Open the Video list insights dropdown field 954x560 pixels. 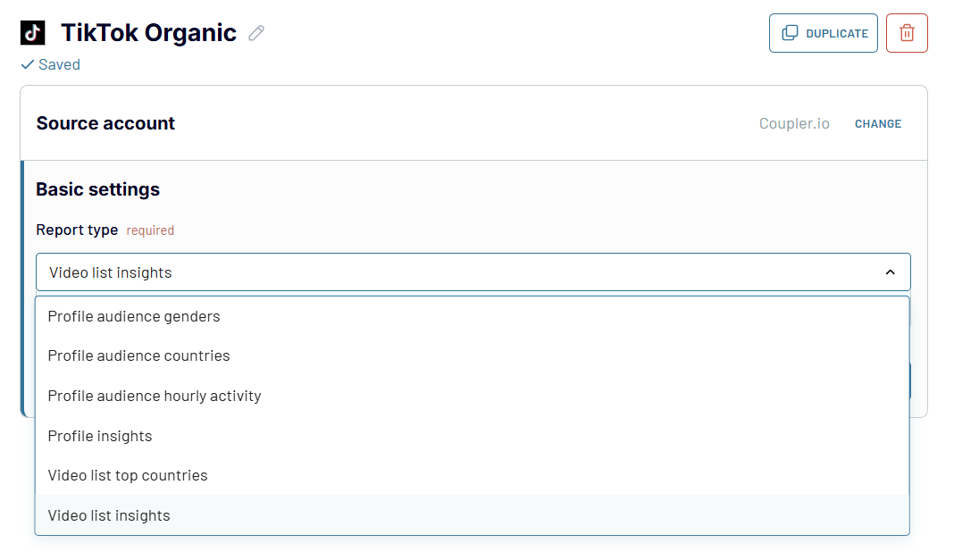tap(473, 272)
